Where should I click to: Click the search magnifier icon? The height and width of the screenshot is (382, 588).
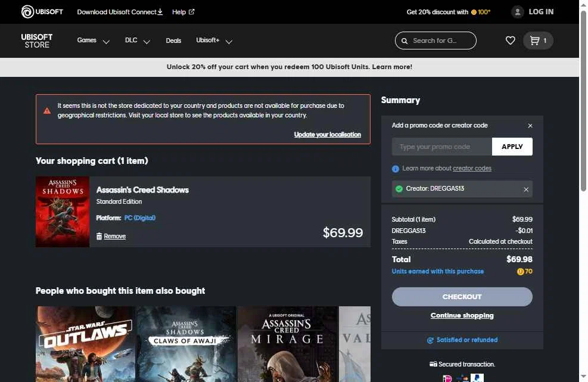[x=405, y=41]
